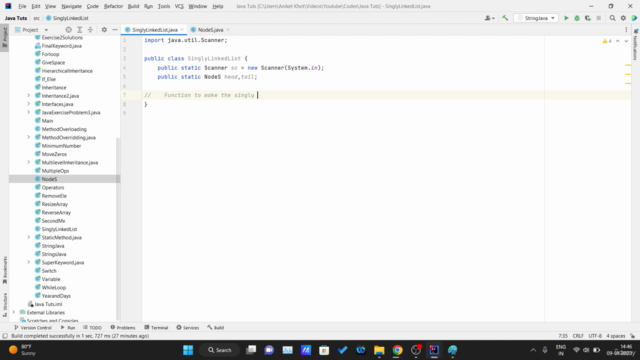Screen dimensions: 640x360
Task: Close the SinglyLinkedList.java tab
Action: [182, 30]
